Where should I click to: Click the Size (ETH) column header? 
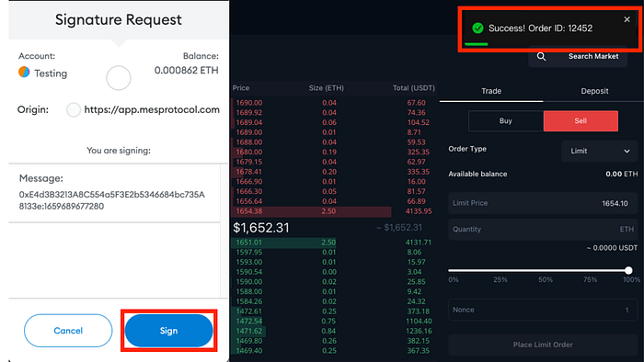pos(327,87)
